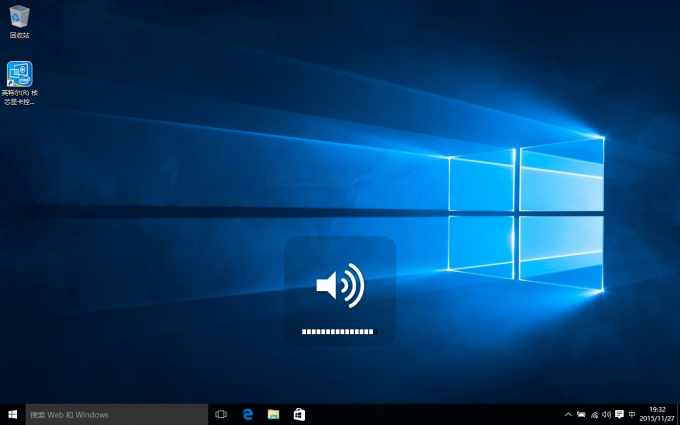Open Task View from the taskbar

tap(221, 415)
